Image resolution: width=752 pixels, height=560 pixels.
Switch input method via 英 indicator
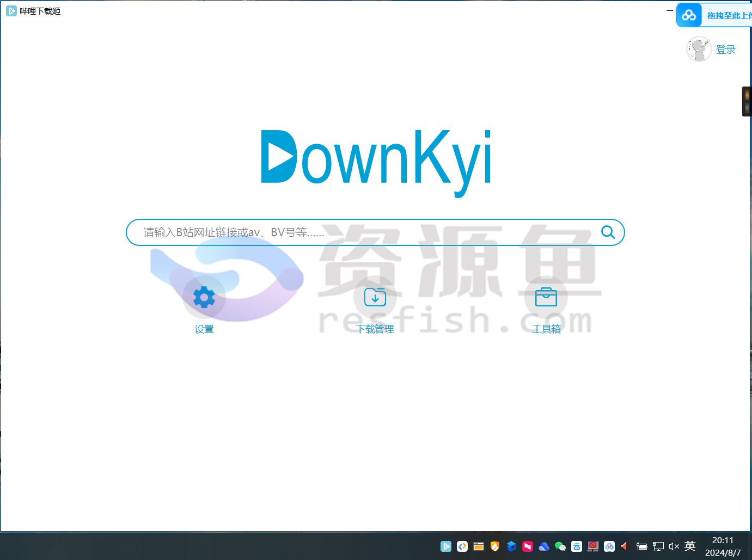[x=690, y=546]
